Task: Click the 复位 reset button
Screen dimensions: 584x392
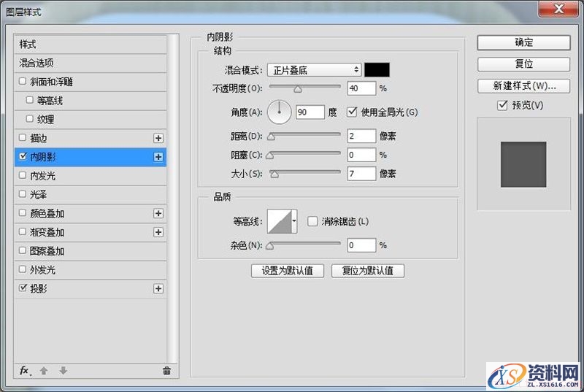Action: tap(523, 64)
